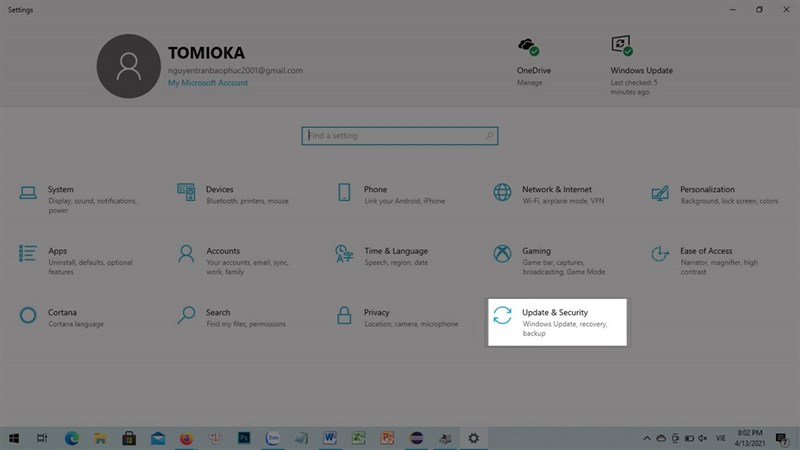Open Zalo from the taskbar
The width and height of the screenshot is (800, 450).
tap(272, 438)
